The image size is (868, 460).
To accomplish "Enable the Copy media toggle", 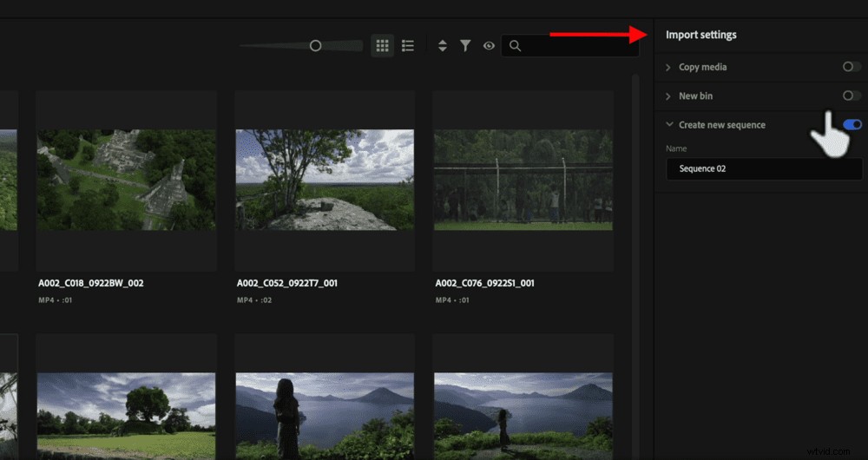I will 852,67.
